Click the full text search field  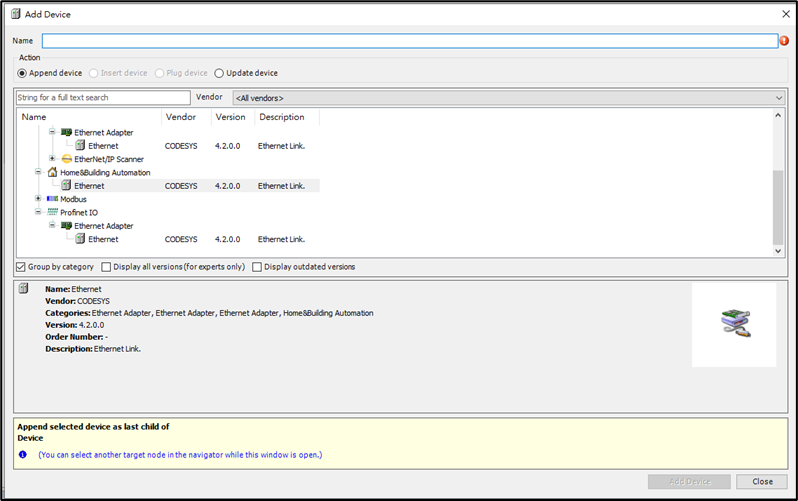[103, 98]
